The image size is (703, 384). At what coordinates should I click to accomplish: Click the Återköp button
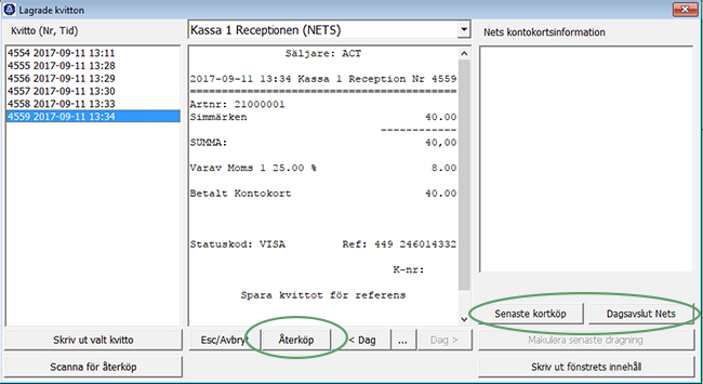click(x=296, y=340)
